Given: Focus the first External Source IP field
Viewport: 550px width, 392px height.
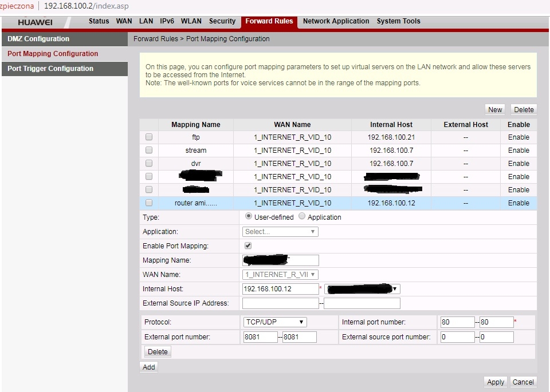Looking at the screenshot, I should (281, 303).
